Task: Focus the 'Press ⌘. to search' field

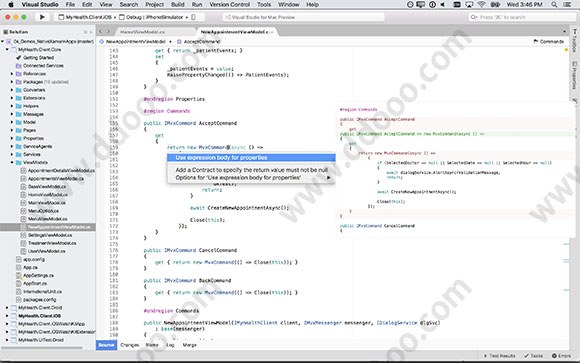Action: pyautogui.click(x=522, y=17)
